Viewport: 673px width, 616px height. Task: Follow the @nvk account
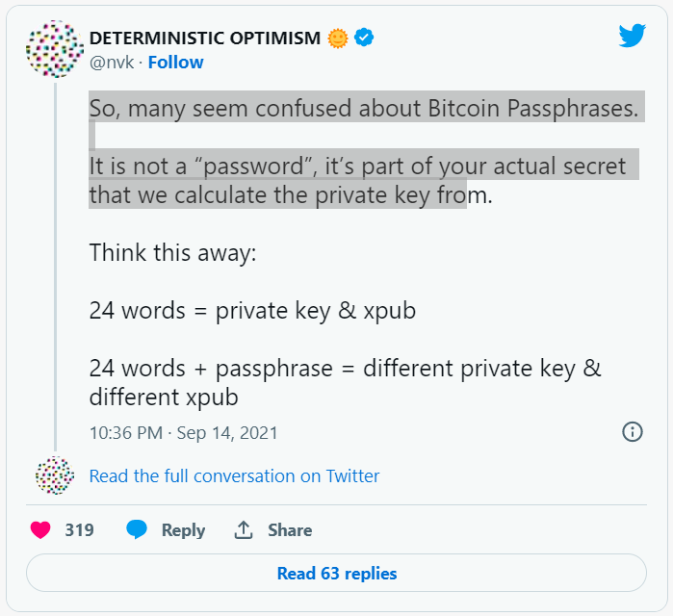pyautogui.click(x=175, y=63)
